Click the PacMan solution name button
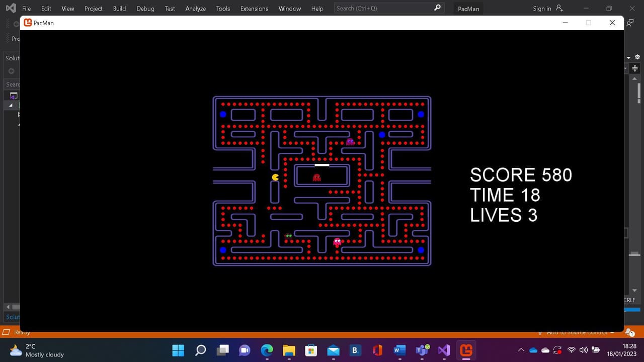The height and width of the screenshot is (362, 644). (468, 9)
